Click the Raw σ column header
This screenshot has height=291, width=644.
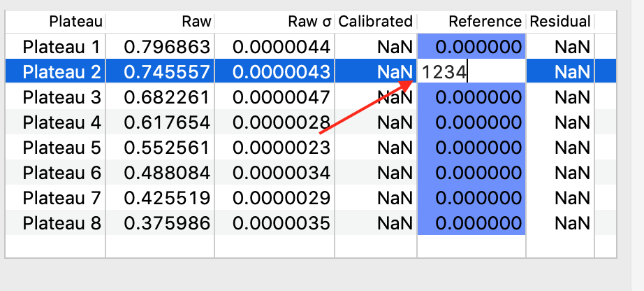point(275,22)
